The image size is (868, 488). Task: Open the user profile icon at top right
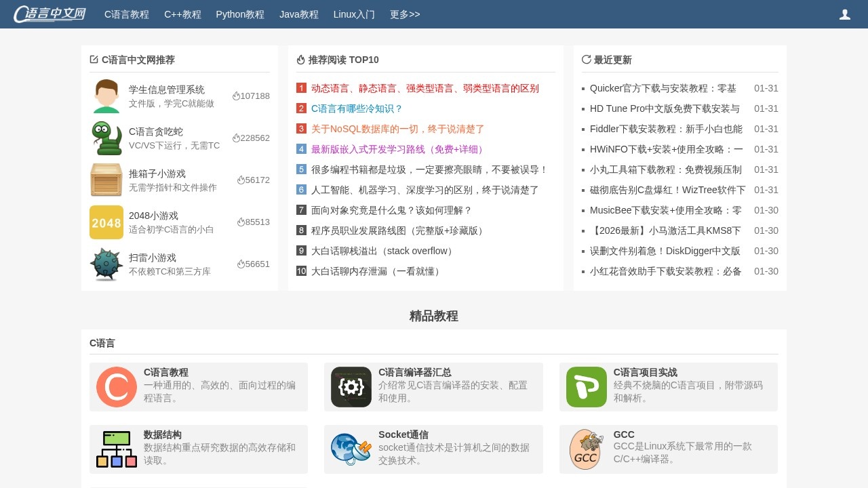coord(845,14)
